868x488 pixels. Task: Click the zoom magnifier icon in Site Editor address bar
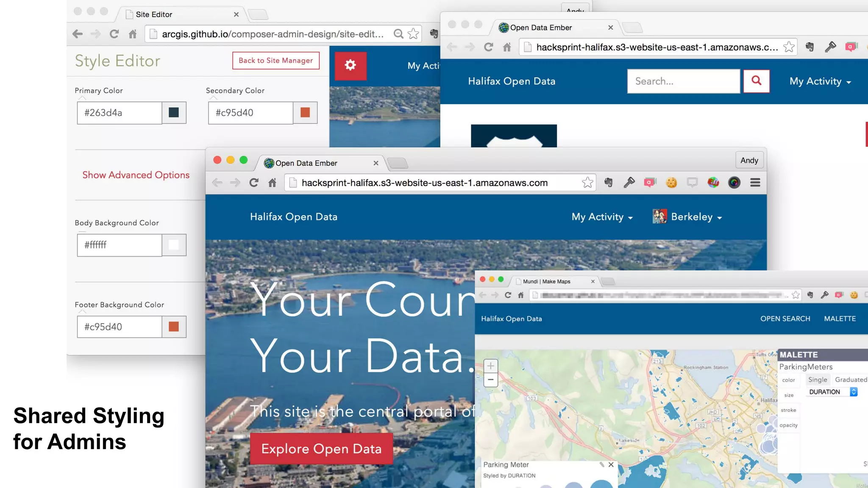[x=398, y=34]
